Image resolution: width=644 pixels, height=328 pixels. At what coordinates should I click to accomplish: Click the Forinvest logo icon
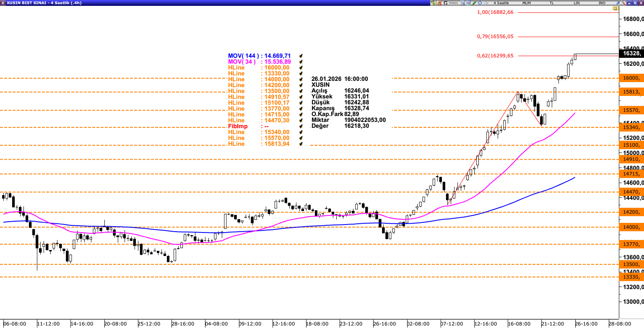451,3
